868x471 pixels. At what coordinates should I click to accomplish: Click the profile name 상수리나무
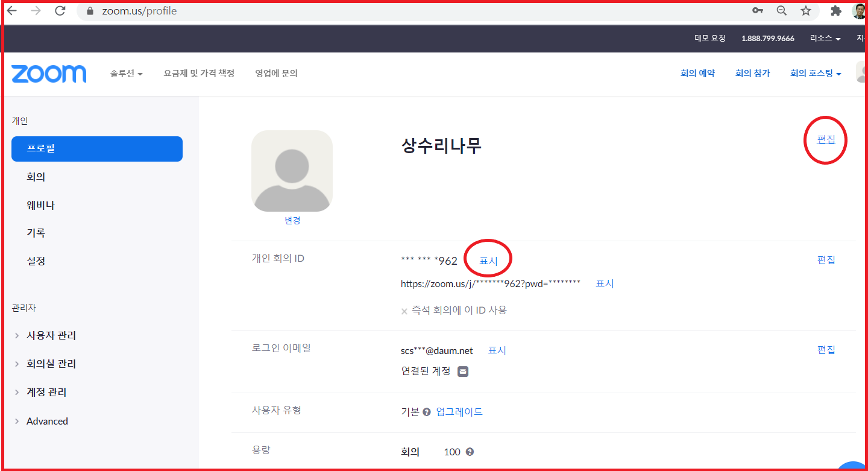[x=441, y=145]
